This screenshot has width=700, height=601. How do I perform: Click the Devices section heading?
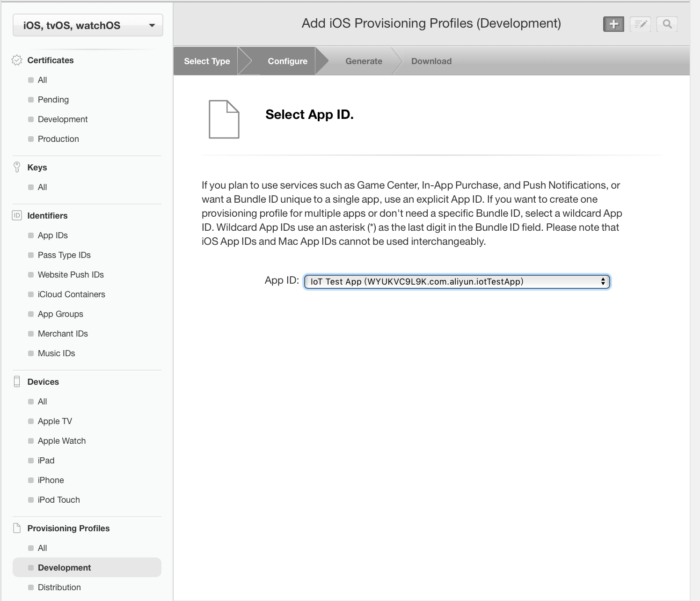click(x=43, y=382)
